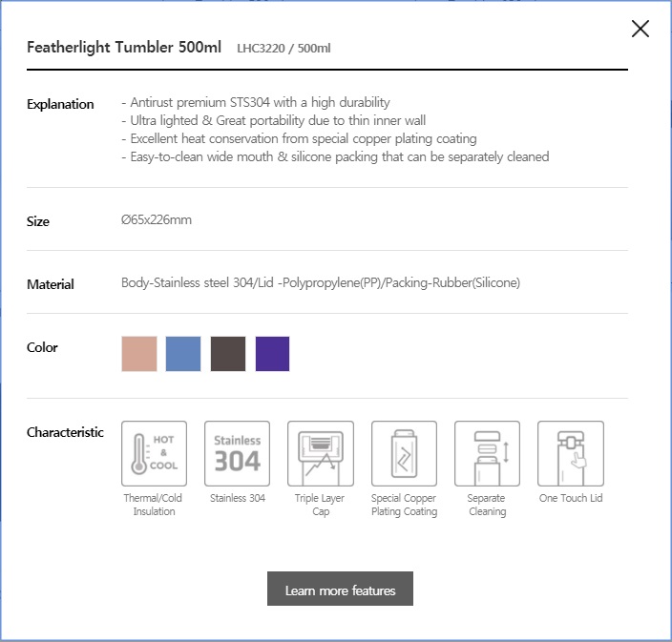672x642 pixels.
Task: Click the Triple Layer Cap caption
Action: click(320, 505)
